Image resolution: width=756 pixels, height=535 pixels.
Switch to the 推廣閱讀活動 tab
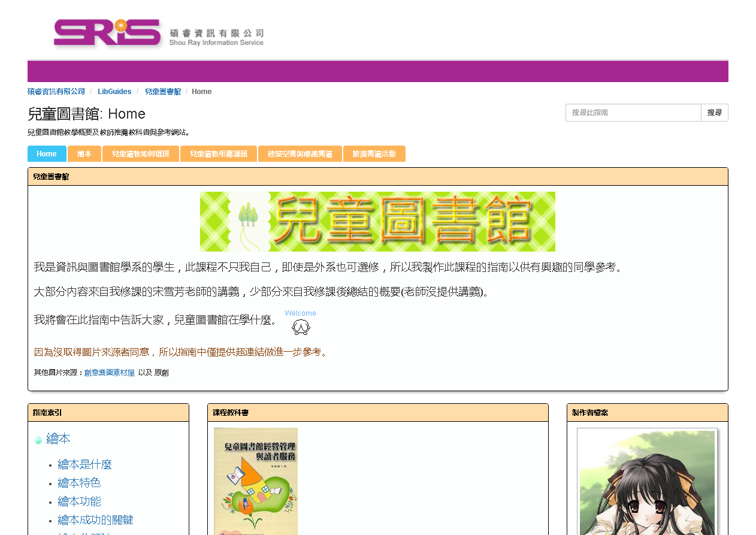[x=374, y=153]
